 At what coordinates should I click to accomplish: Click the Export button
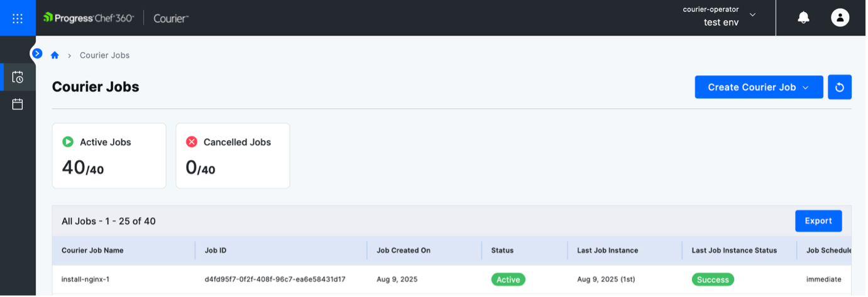pos(818,221)
